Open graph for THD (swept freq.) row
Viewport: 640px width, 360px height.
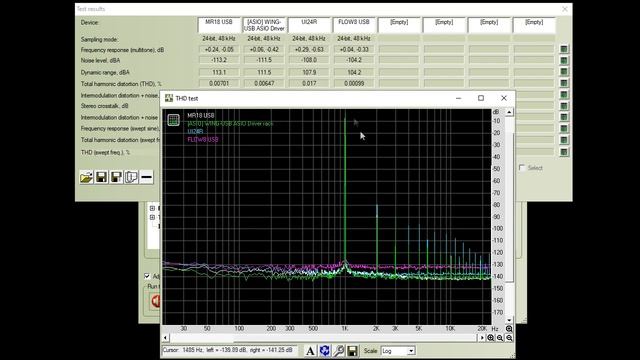coord(564,152)
